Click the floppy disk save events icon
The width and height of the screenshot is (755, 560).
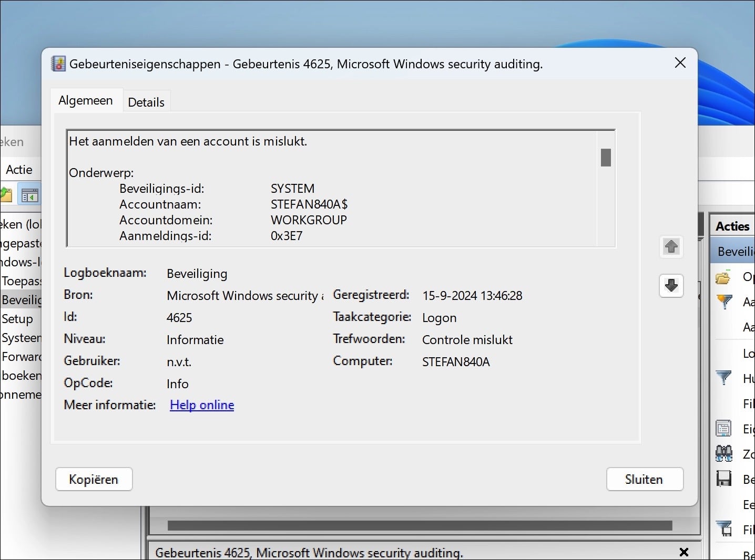[724, 479]
